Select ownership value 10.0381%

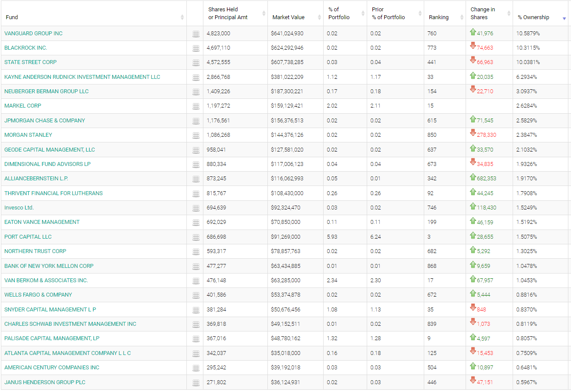click(528, 62)
